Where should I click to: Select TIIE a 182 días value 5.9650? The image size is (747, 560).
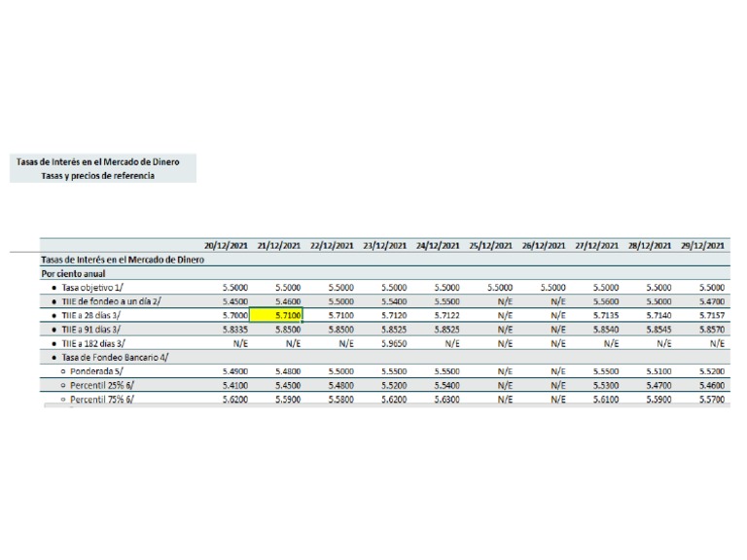coord(394,343)
